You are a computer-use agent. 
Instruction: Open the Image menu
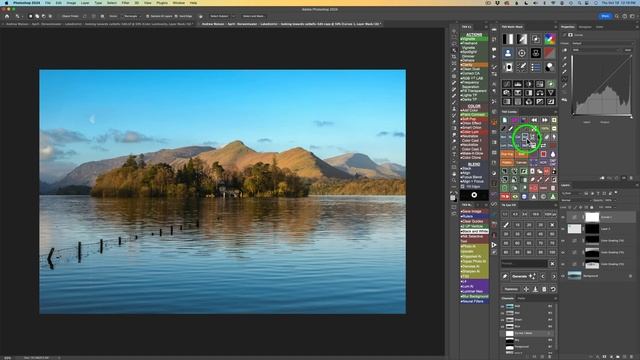pos(71,2)
